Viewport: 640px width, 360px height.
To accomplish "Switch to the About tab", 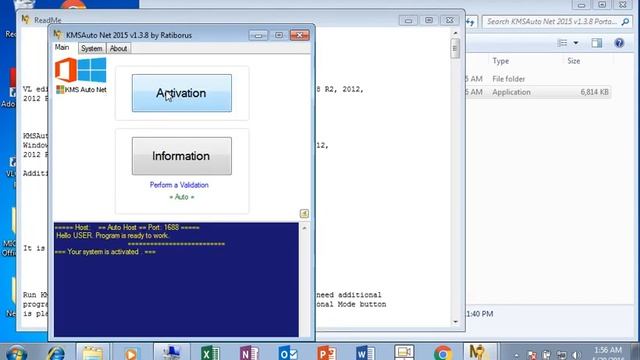I will tap(118, 48).
